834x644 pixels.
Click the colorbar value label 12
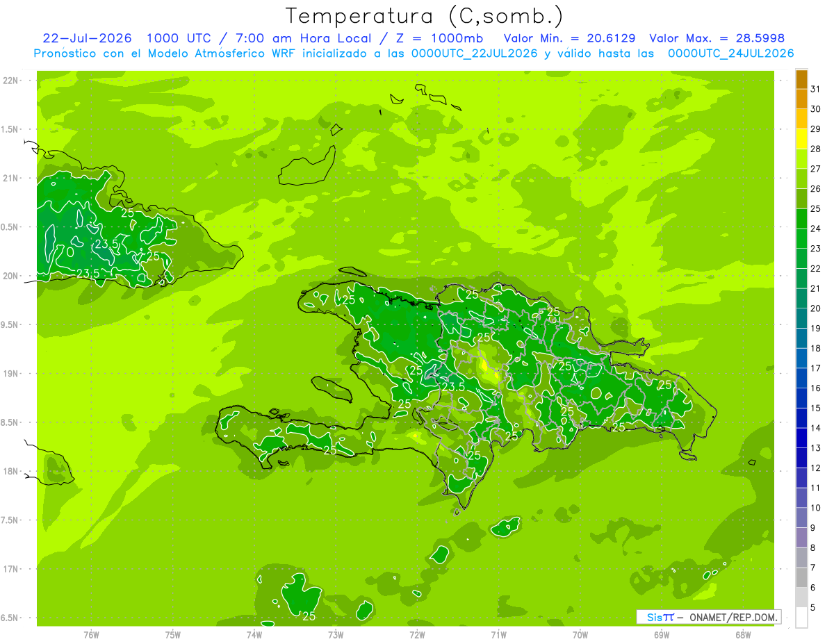(817, 468)
